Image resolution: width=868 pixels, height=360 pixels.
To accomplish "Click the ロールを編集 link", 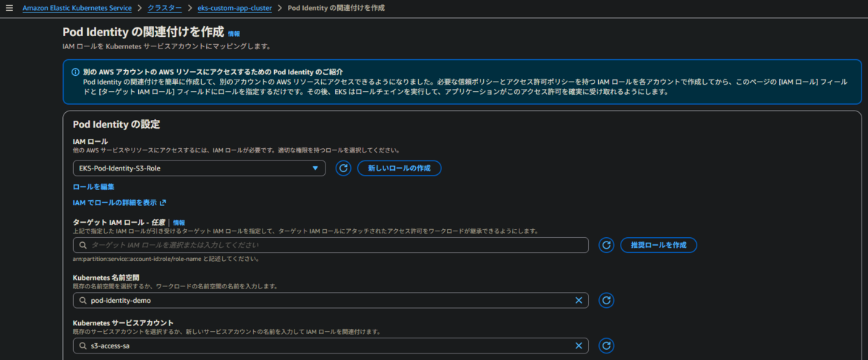I will click(93, 187).
